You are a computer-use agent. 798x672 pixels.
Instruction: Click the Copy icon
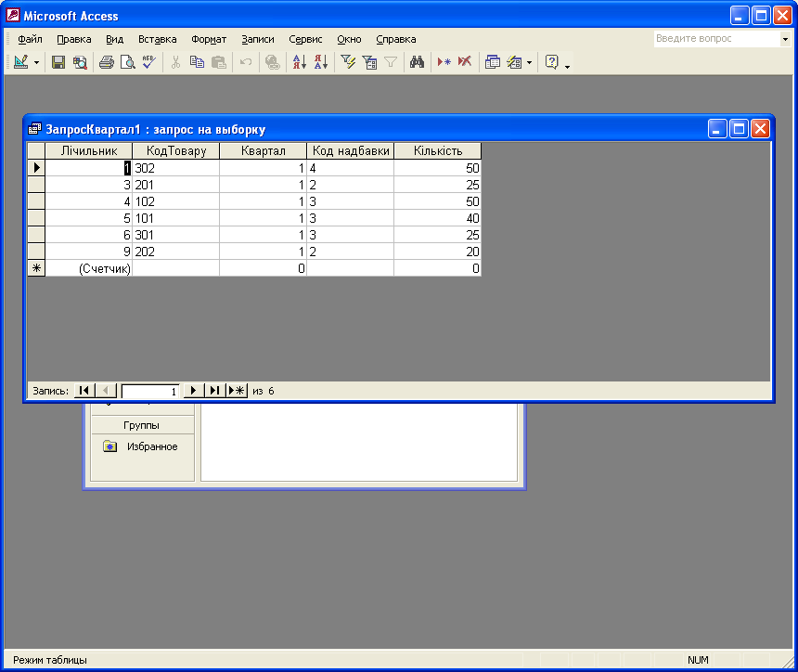click(197, 62)
